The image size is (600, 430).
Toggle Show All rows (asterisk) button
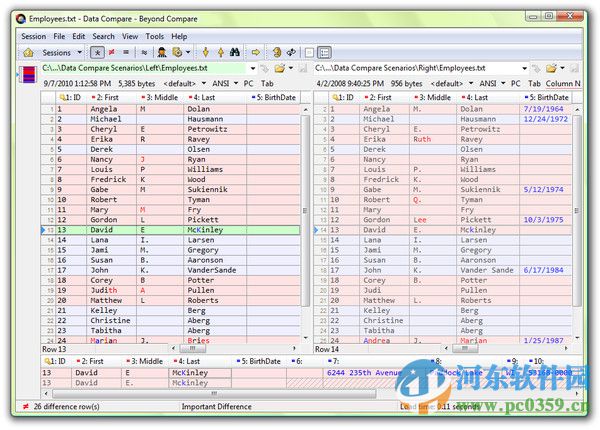click(x=97, y=52)
